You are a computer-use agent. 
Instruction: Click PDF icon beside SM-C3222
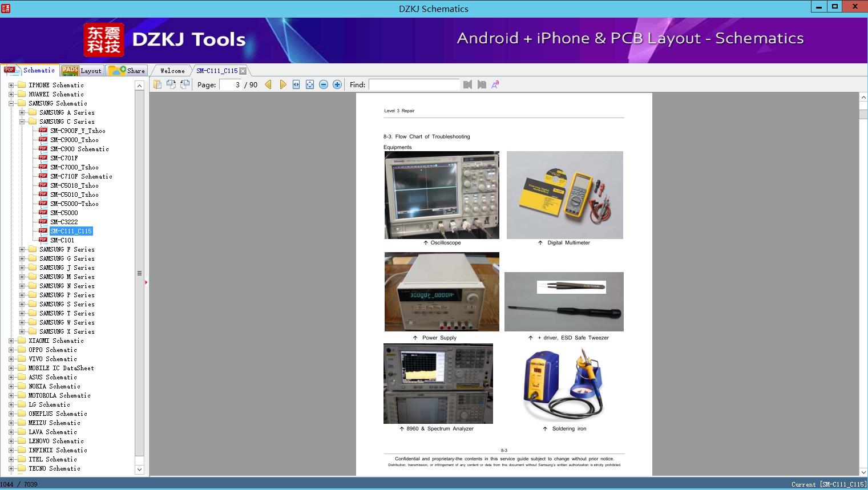click(43, 221)
